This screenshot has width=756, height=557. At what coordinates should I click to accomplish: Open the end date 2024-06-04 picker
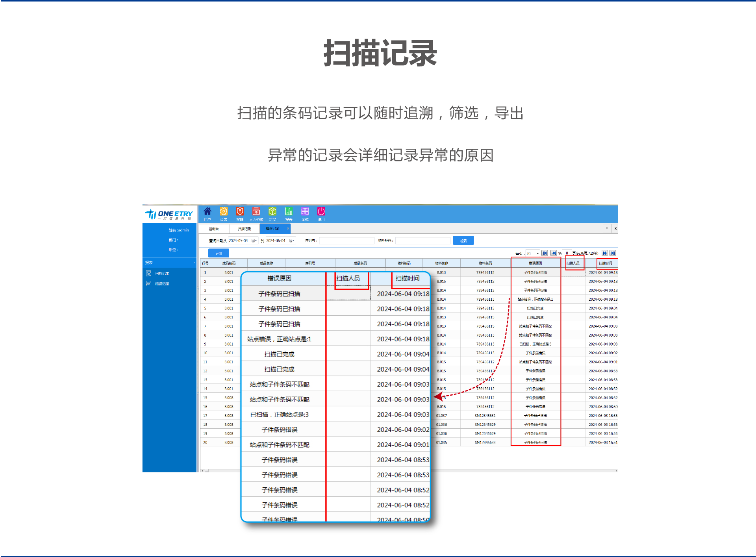292,241
